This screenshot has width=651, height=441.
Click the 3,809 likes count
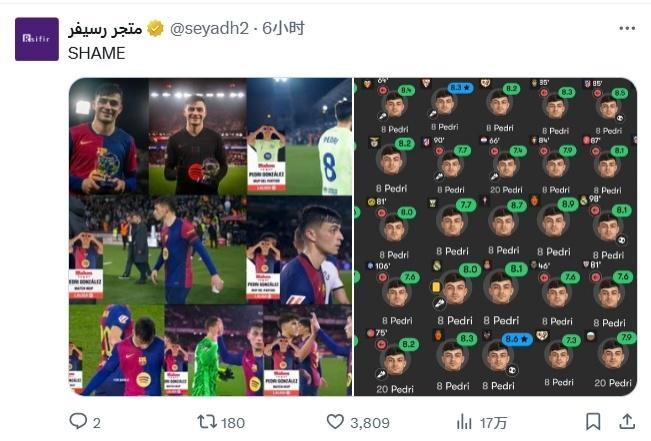tap(370, 423)
